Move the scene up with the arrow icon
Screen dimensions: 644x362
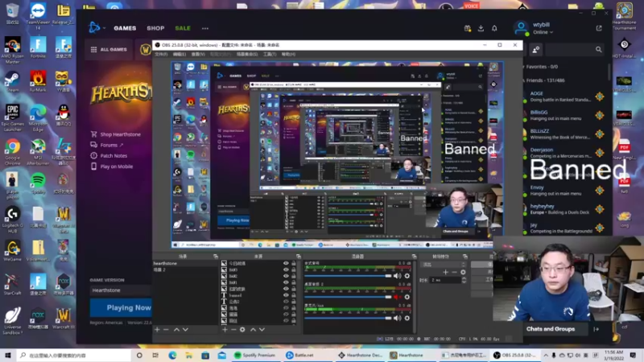pos(176,330)
